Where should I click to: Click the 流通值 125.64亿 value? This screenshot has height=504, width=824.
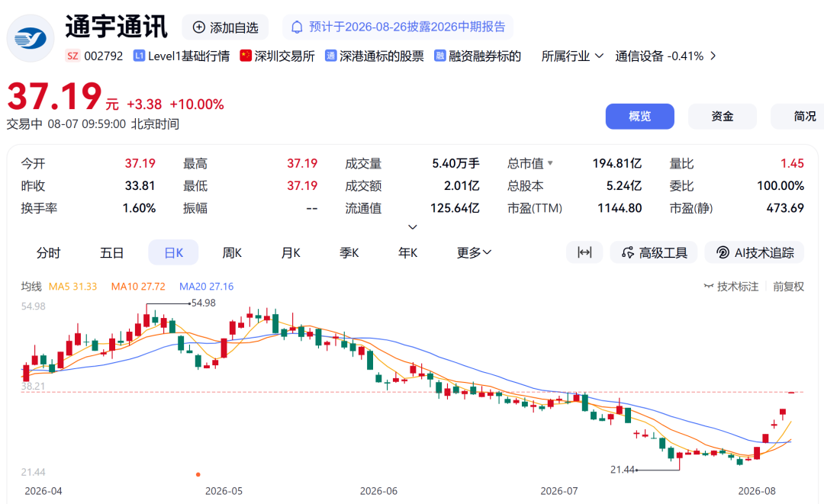point(455,208)
